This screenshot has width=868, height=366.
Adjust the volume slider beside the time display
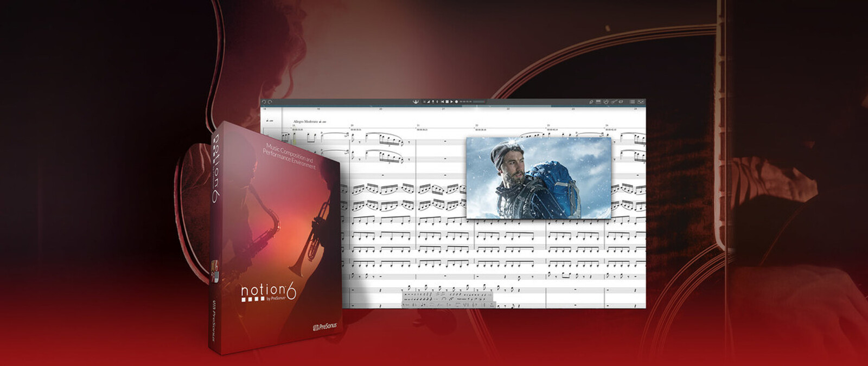[x=478, y=101]
